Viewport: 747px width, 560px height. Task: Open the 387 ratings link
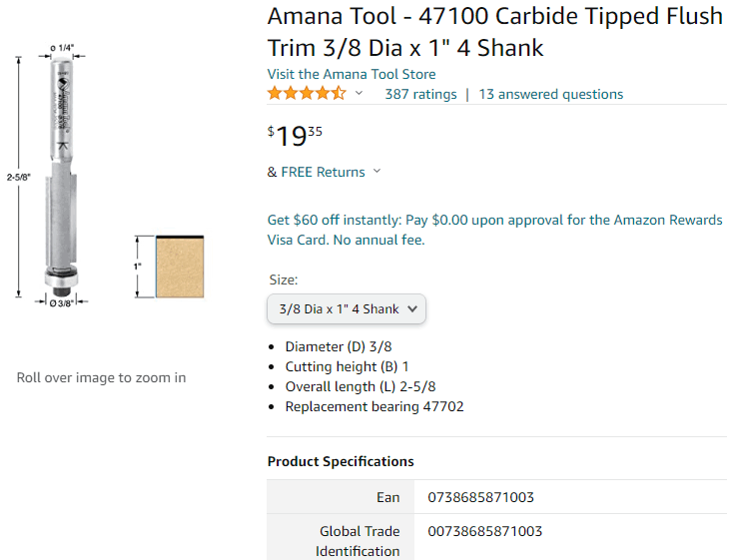[420, 94]
